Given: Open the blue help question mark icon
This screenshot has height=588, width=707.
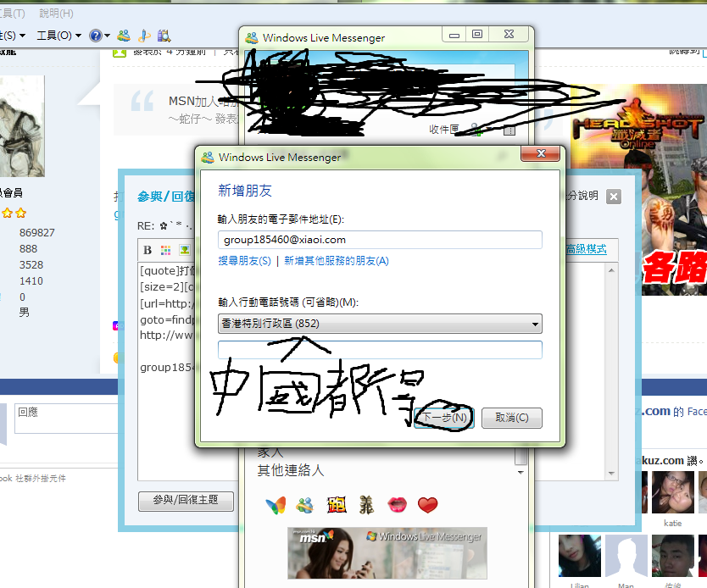Looking at the screenshot, I should [96, 36].
